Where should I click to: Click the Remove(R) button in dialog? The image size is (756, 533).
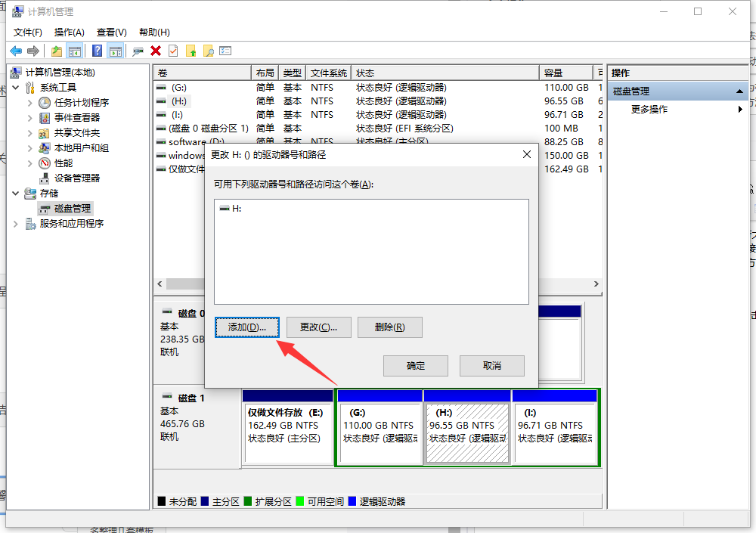(390, 327)
